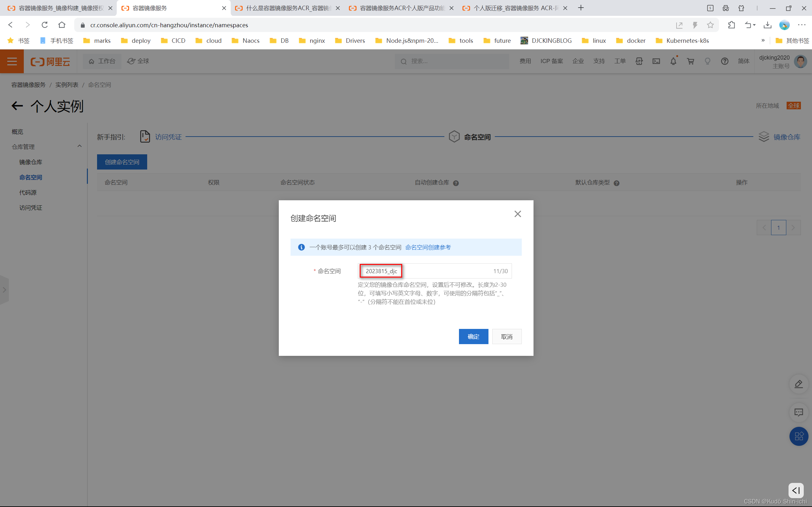The height and width of the screenshot is (507, 812).
Task: Open the shopping cart icon
Action: 691,61
